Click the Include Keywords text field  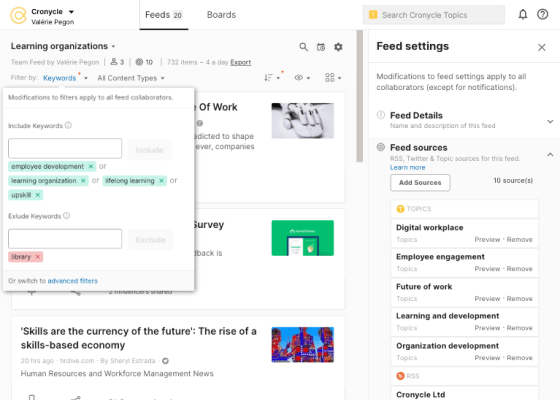coord(65,149)
